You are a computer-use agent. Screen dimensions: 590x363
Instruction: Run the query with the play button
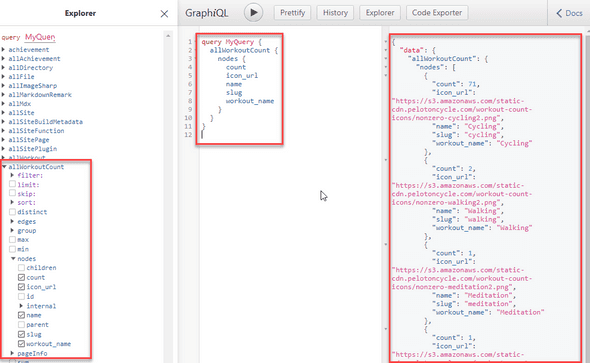(253, 12)
